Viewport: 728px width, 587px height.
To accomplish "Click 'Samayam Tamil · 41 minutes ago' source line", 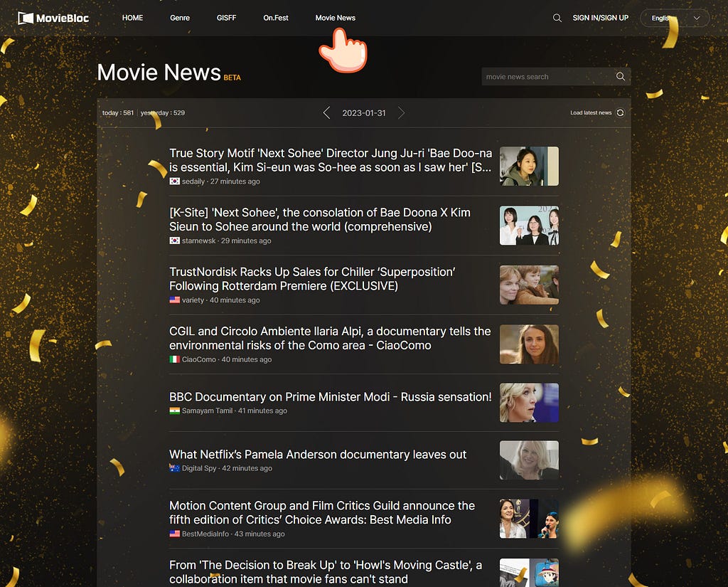I will click(x=235, y=411).
